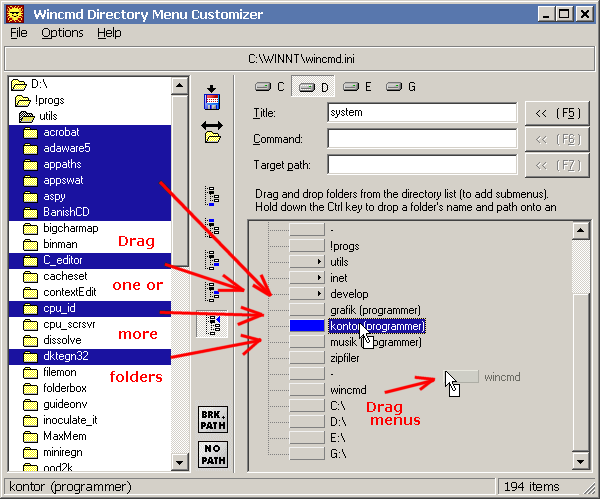Image resolution: width=600 pixels, height=499 pixels.
Task: Click the double-arrow folder swap icon
Action: (x=212, y=132)
